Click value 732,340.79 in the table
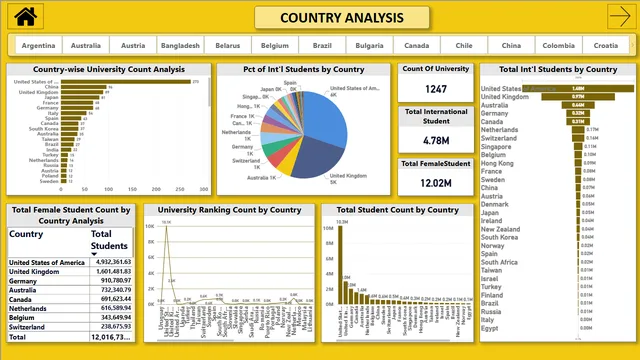The height and width of the screenshot is (360, 640). click(x=113, y=290)
